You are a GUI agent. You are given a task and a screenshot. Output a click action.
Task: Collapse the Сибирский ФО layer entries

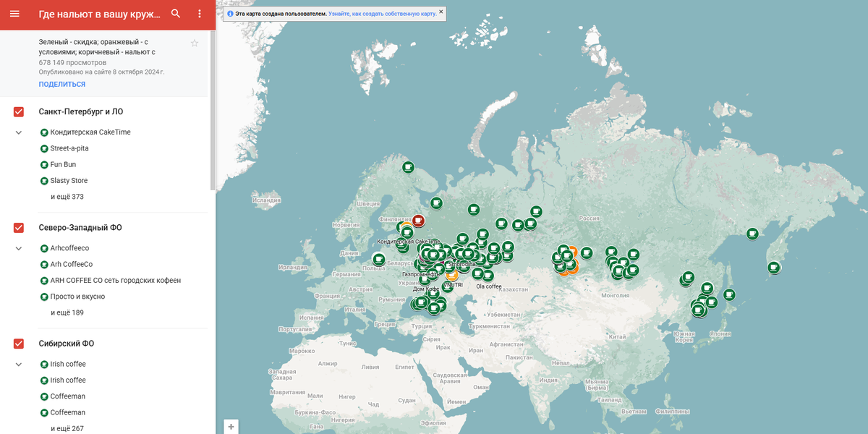point(17,363)
